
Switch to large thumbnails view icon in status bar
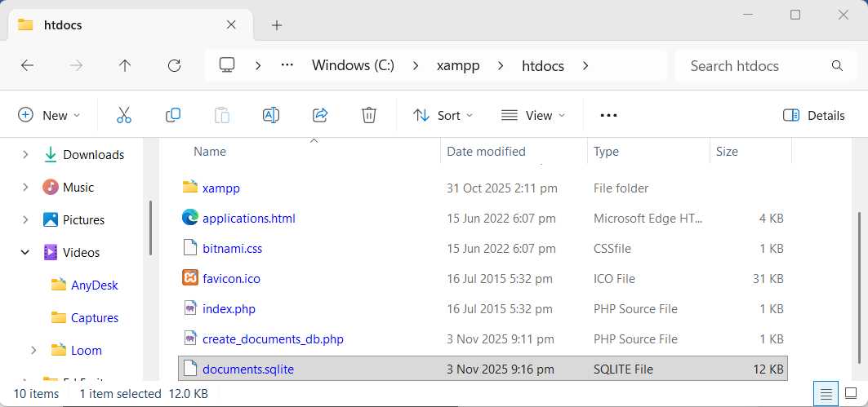(x=852, y=394)
